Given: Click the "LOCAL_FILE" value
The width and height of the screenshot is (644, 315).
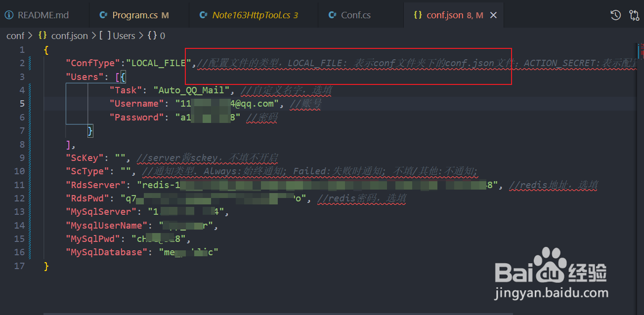Looking at the screenshot, I should pyautogui.click(x=159, y=63).
